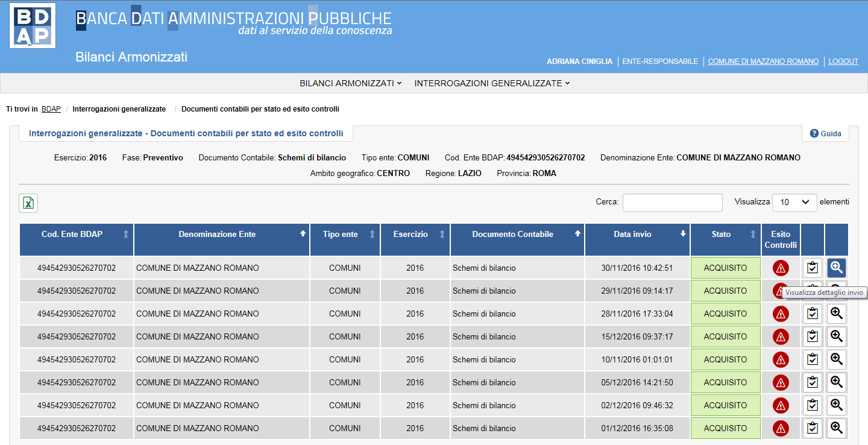Viewport: 868px width, 445px height.
Task: View send detail for 30/11/2016 10:42:51 row
Action: 836,267
